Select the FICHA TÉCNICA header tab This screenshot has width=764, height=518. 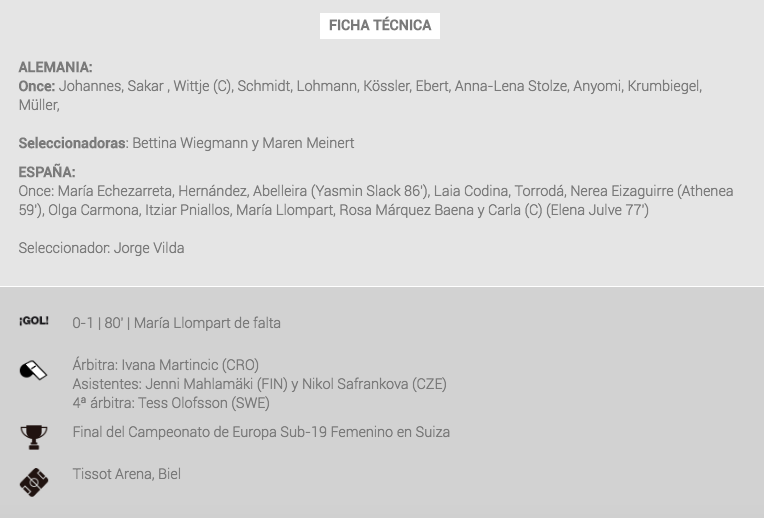click(x=380, y=26)
